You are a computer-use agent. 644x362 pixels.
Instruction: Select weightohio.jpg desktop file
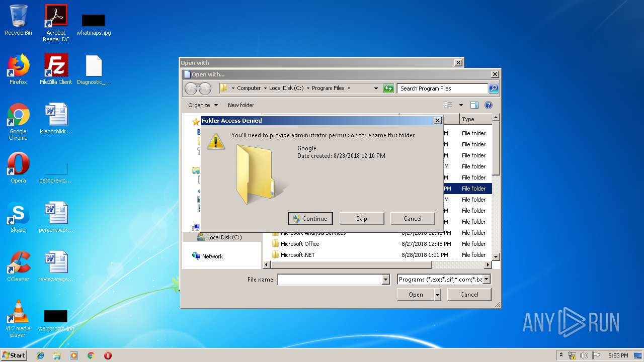(x=56, y=320)
